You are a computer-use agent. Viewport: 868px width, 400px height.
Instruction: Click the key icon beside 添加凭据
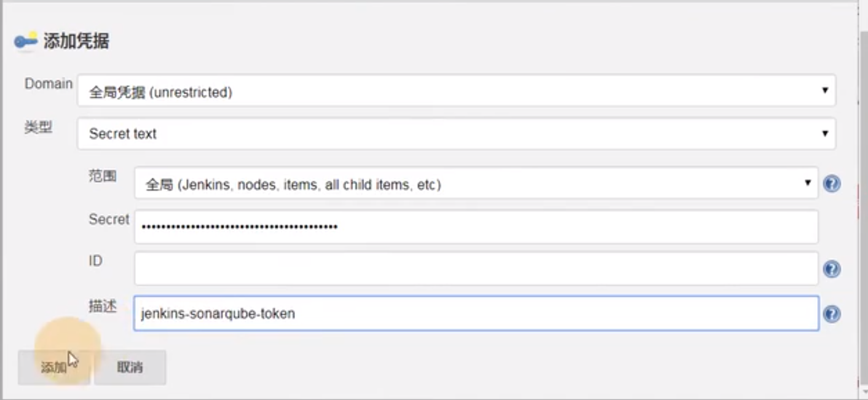tap(26, 41)
